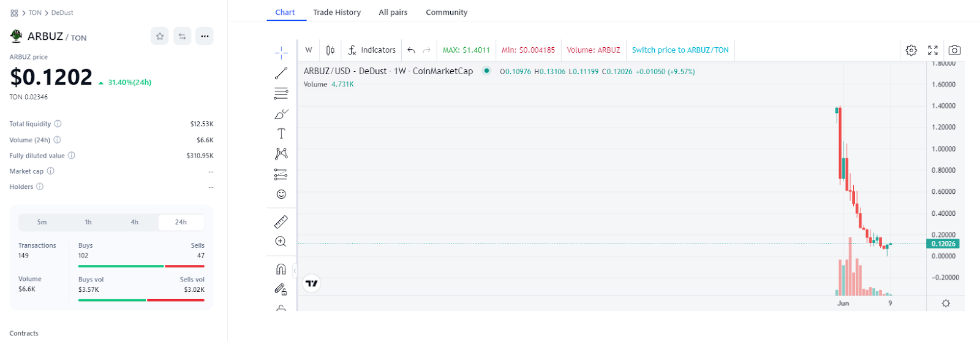
Task: Toggle fullscreen chart mode
Action: (933, 50)
